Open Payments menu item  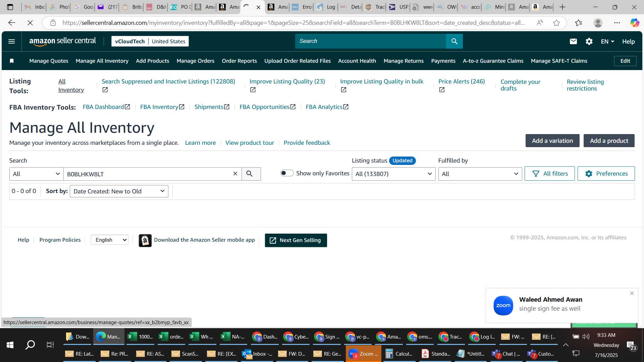click(x=443, y=61)
